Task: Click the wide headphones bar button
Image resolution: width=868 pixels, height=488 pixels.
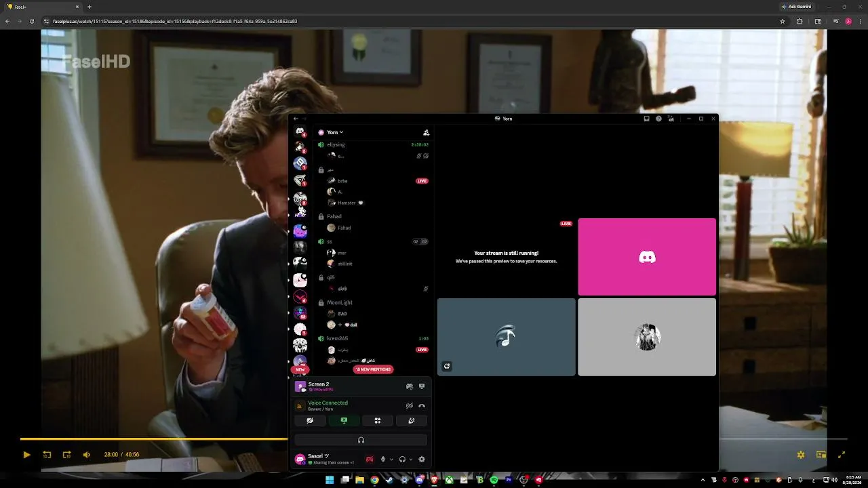Action: [361, 441]
